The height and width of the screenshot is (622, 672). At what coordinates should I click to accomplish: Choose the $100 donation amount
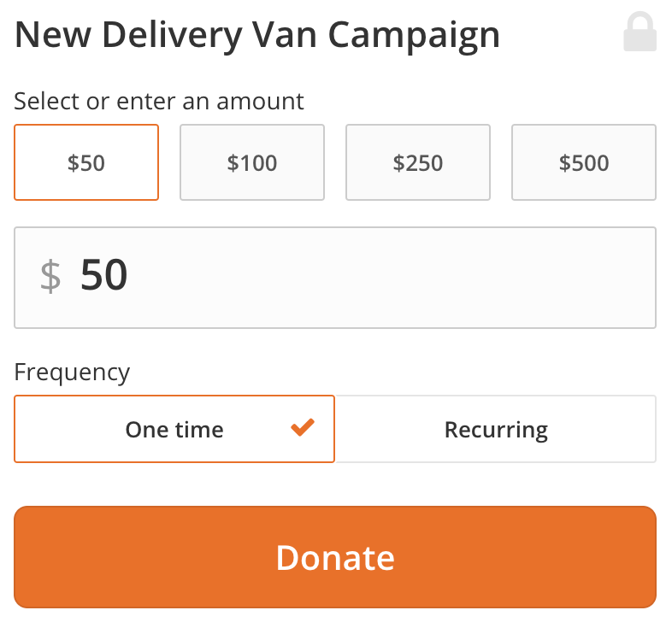point(252,162)
